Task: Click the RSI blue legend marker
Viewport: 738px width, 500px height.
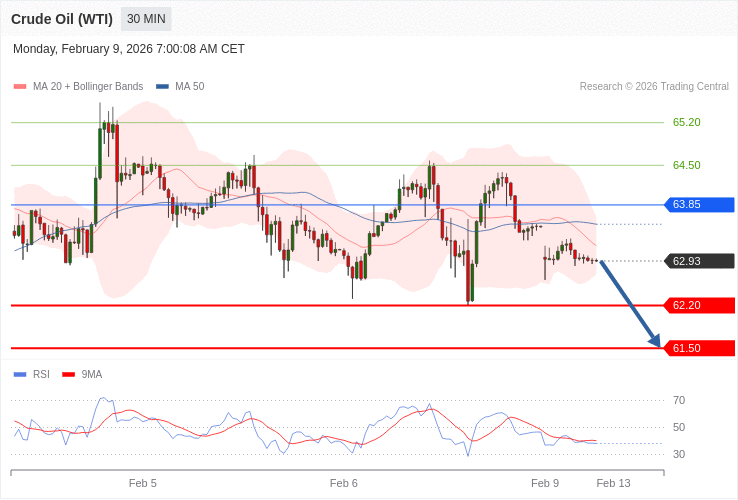Action: 20,375
